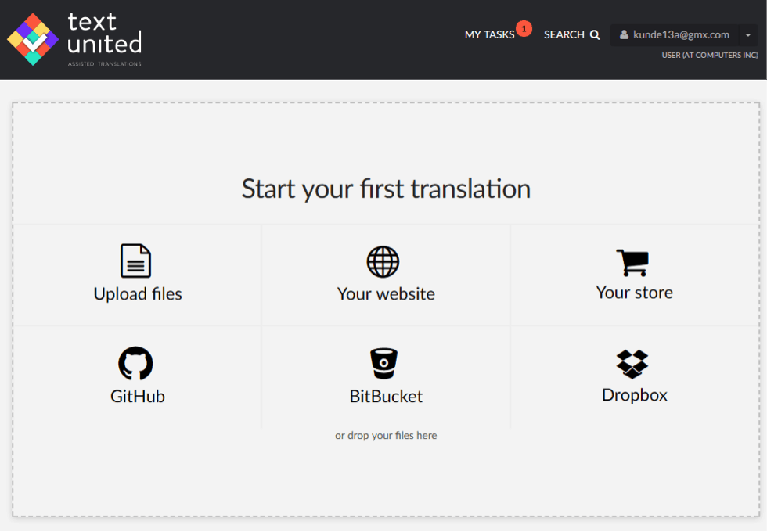
Task: Click the search magnifier icon
Action: coord(595,34)
